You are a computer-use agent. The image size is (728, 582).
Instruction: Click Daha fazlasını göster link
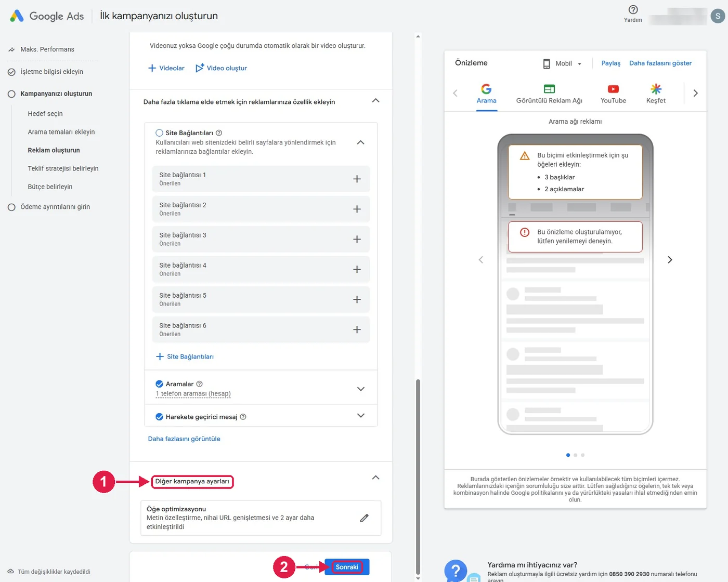(x=660, y=63)
